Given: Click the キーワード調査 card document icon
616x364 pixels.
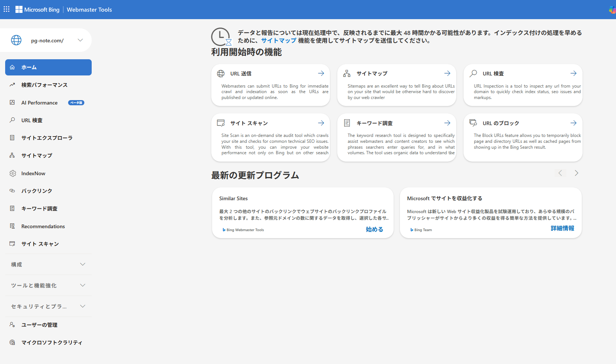Looking at the screenshot, I should pos(347,123).
